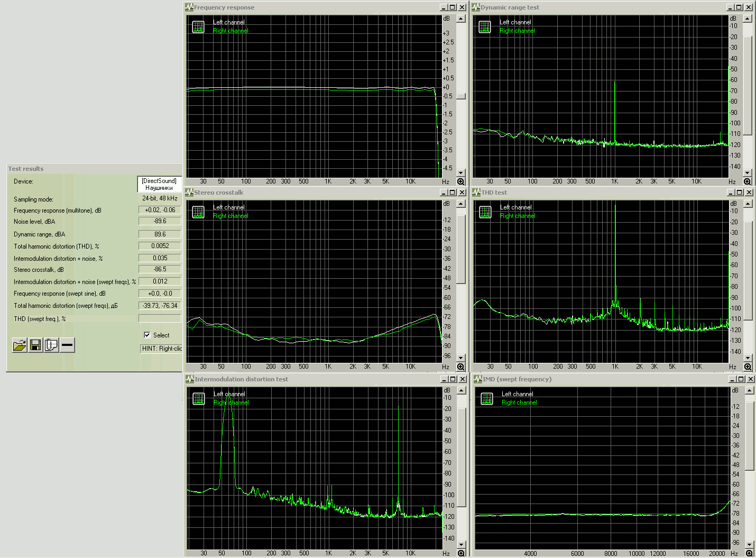This screenshot has width=756, height=558.
Task: Maximize the Dynamic range test window
Action: click(739, 7)
